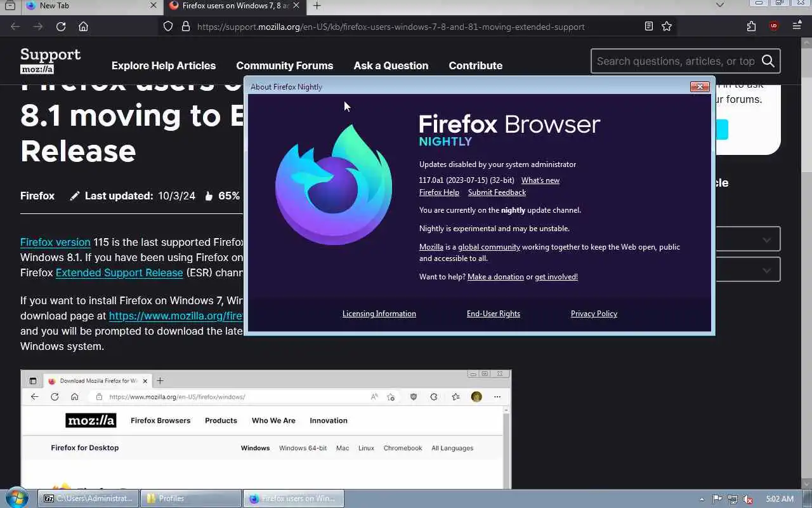Click the Firefox Nightly logo in dialog
The width and height of the screenshot is (812, 508).
[x=334, y=184]
